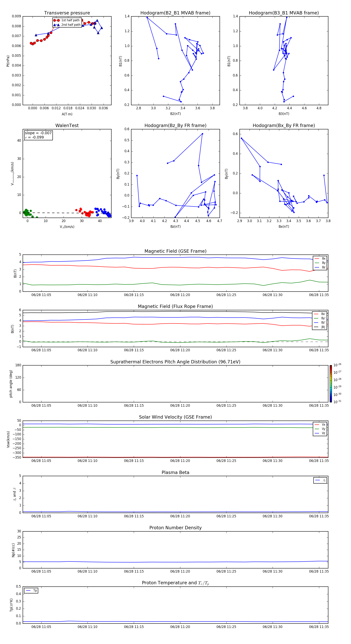Click "By'" in the Flux Rope Frame legend
Screen dimensions: 351x644
[323, 318]
